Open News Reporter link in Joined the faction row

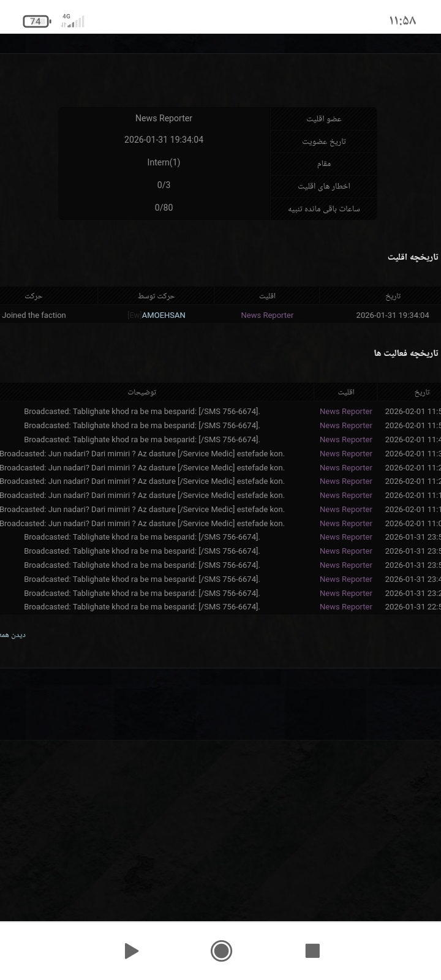click(x=267, y=315)
